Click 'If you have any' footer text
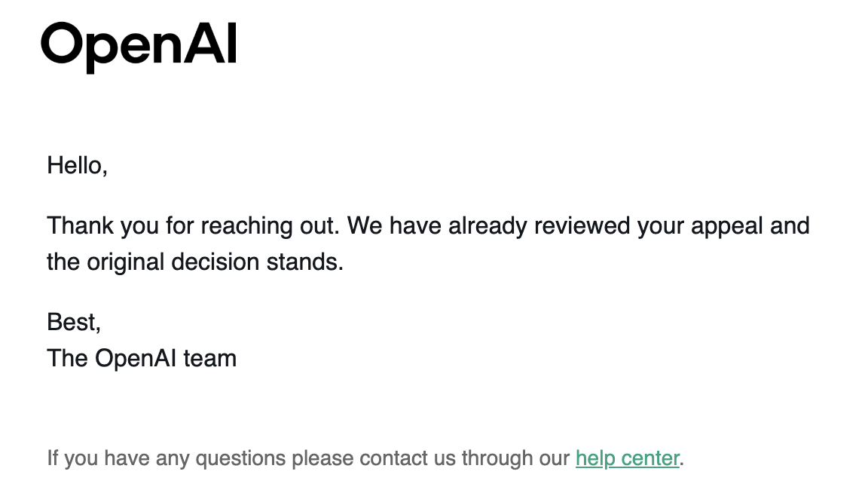Image resolution: width=868 pixels, height=499 pixels. pos(118,458)
